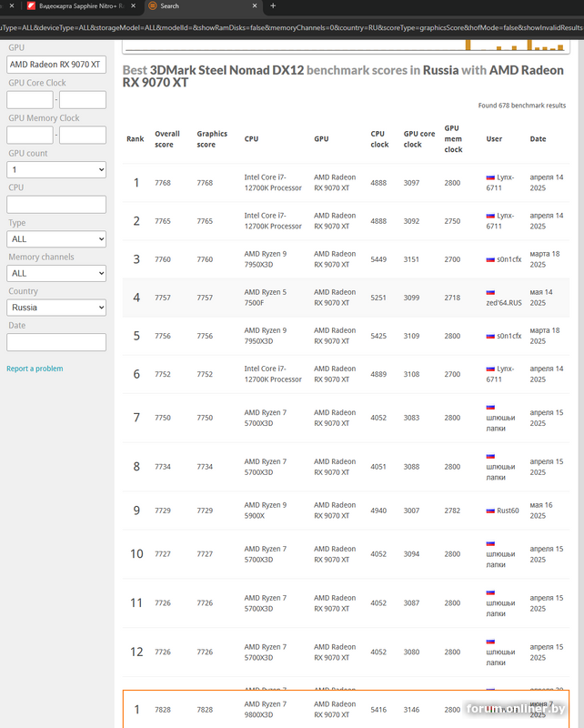The height and width of the screenshot is (728, 584).
Task: Click the Russian flag in rank 1 row, score 7768
Action: (x=490, y=177)
